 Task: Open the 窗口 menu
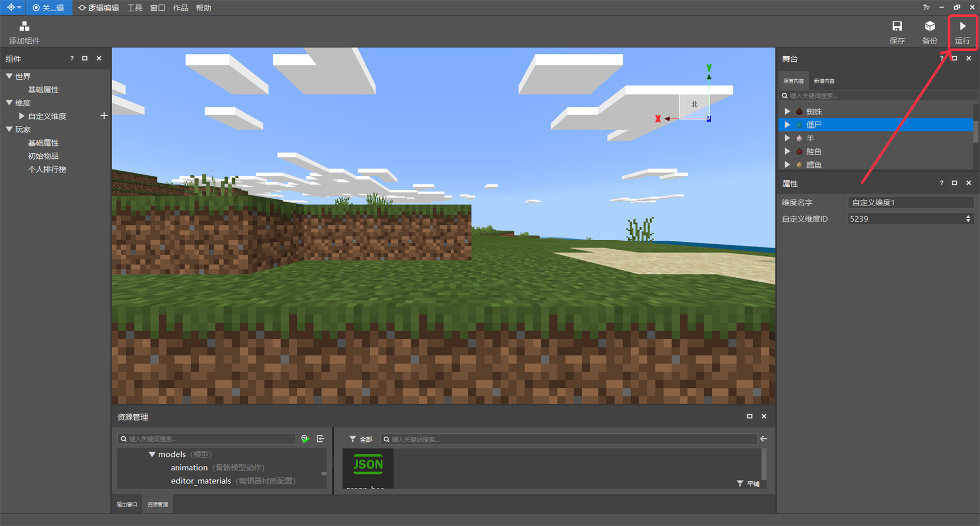[158, 8]
